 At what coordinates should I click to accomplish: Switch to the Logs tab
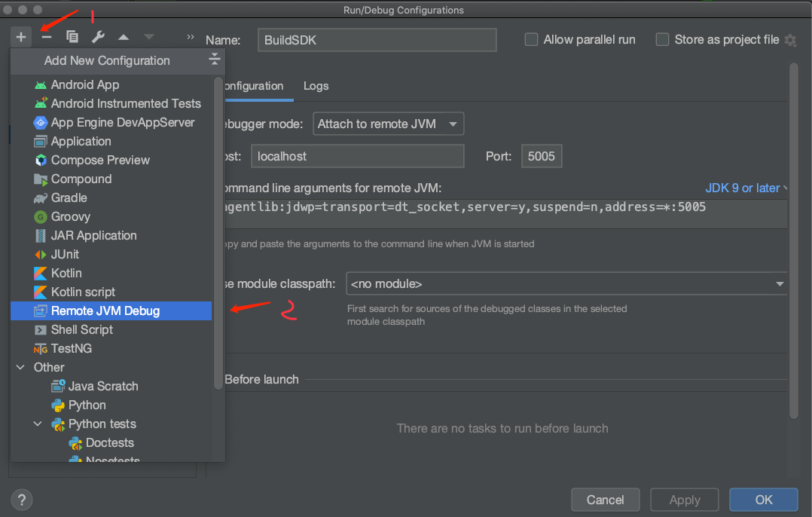tap(316, 86)
